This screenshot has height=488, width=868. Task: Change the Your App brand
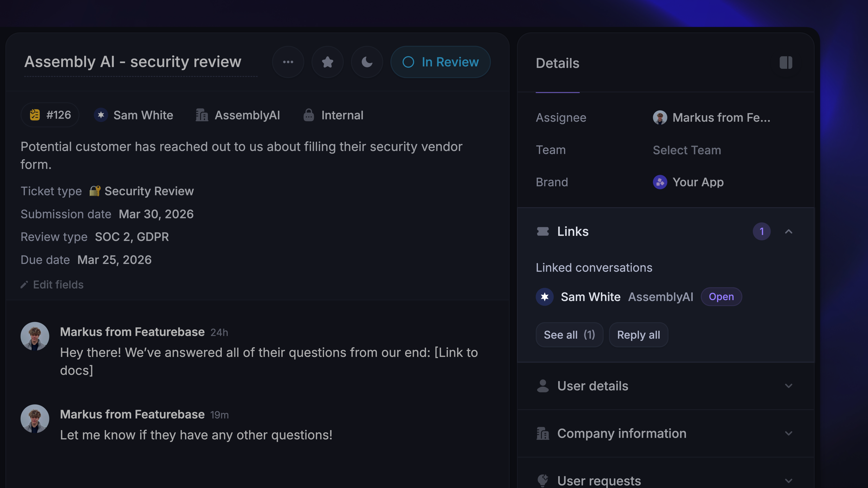click(x=688, y=182)
